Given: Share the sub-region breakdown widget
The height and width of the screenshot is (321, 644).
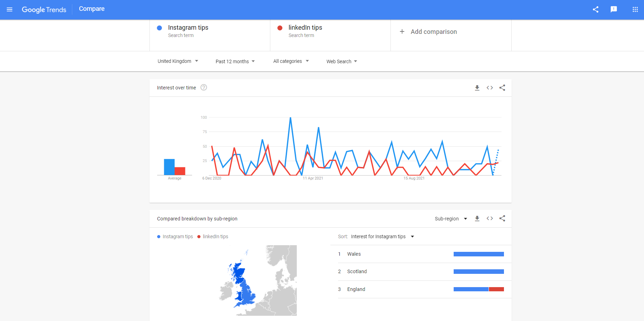Looking at the screenshot, I should 502,219.
